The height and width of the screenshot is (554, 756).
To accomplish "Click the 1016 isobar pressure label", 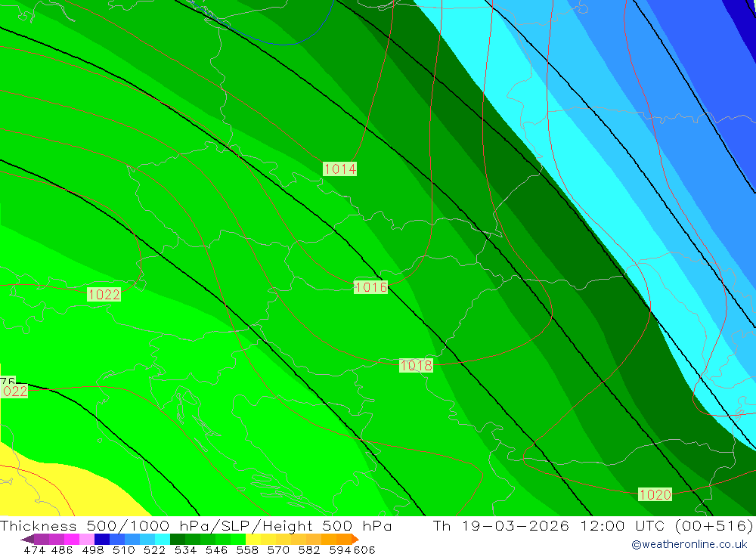I will point(370,287).
